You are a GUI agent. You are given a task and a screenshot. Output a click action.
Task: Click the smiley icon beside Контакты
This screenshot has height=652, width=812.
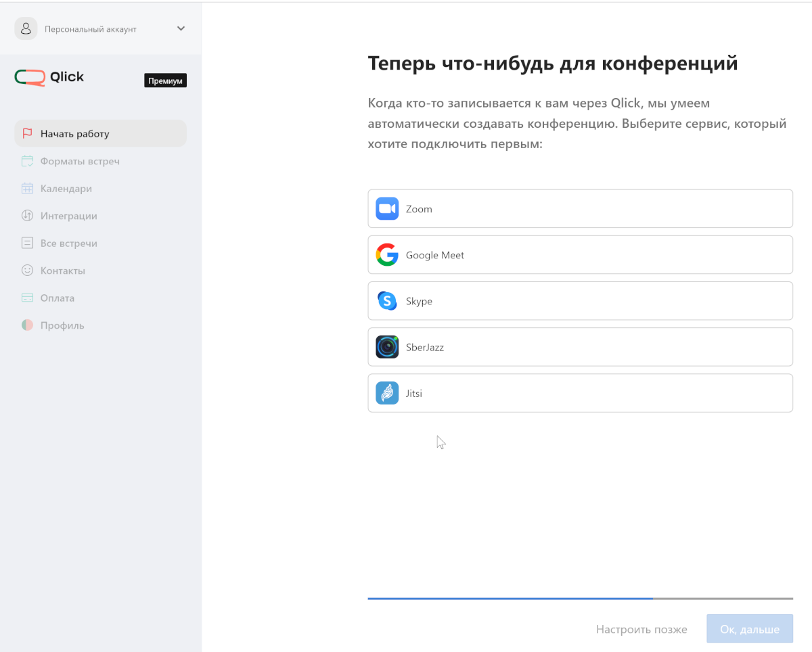27,271
